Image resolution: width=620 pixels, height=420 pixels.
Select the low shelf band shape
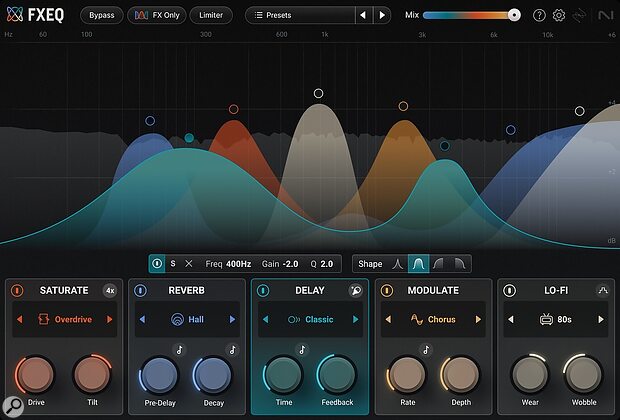coord(439,264)
